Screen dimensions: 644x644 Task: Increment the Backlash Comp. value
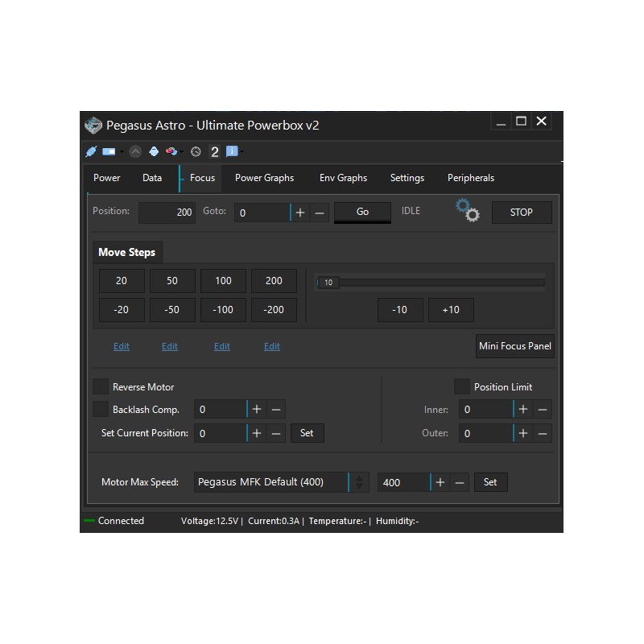coord(257,409)
